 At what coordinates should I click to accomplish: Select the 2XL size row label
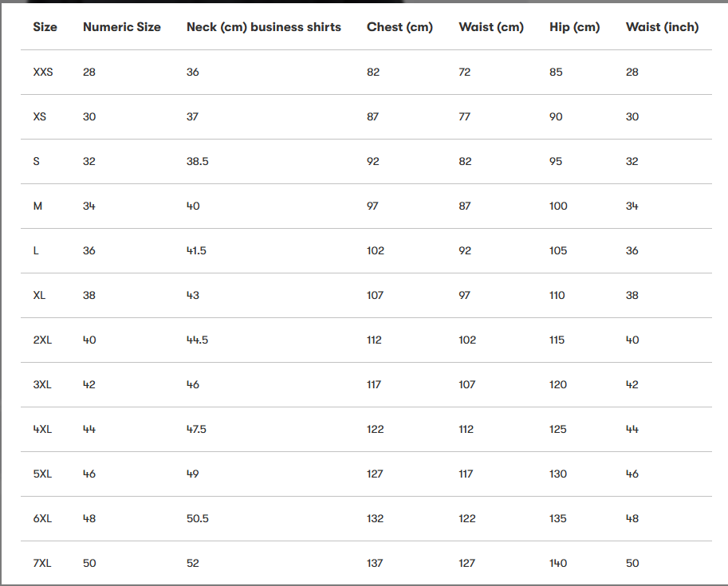click(x=41, y=340)
